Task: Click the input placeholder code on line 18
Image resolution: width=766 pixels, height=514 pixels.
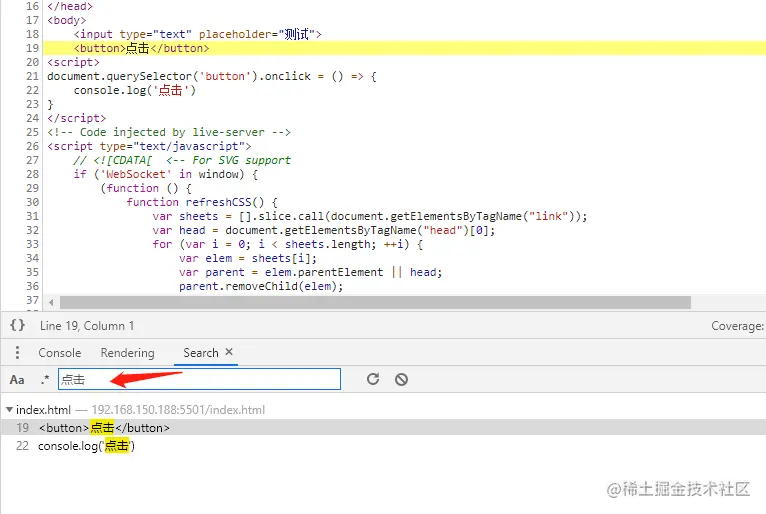Action: tap(197, 34)
